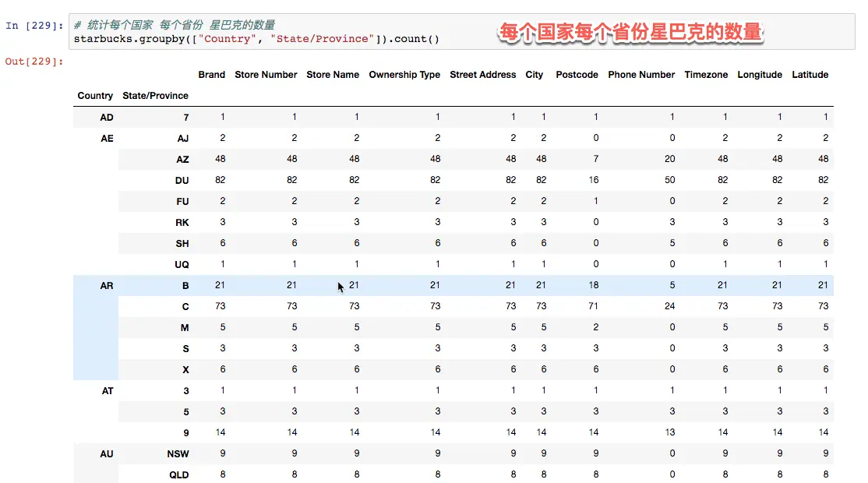This screenshot has width=868, height=483.
Task: Click Phone Number value 50 in DU row
Action: coord(670,180)
